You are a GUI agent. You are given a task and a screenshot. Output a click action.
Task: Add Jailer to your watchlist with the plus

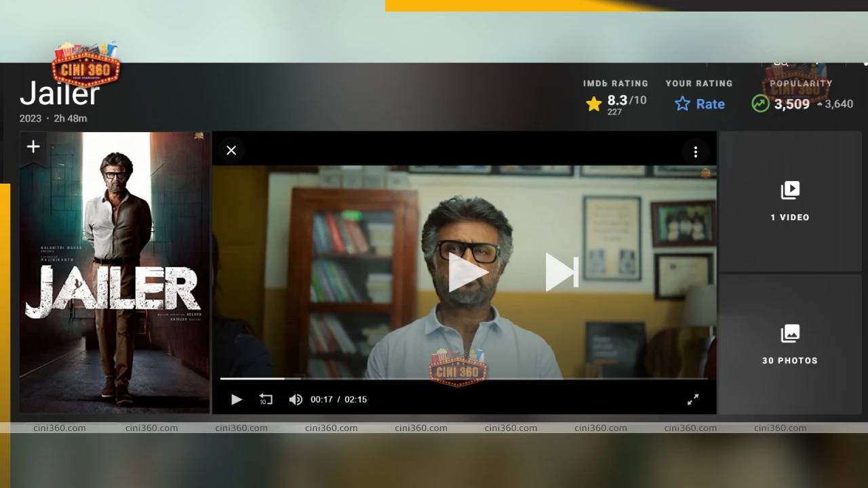tap(33, 146)
